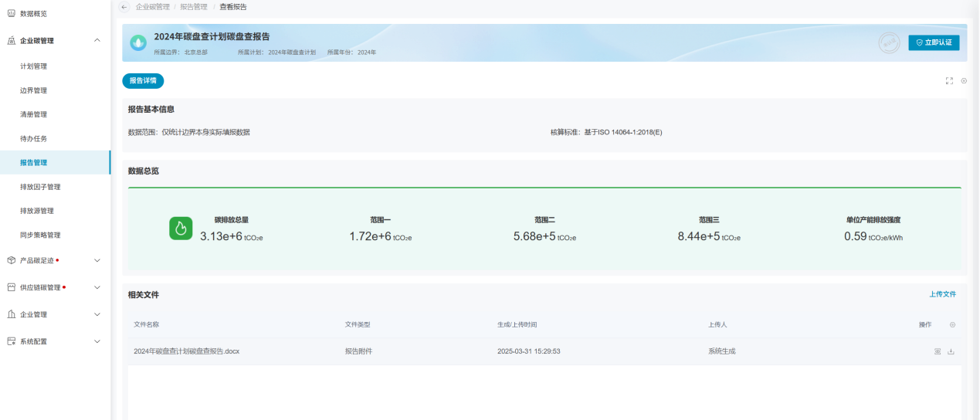Viewport: 980px width, 420px height.
Task: Go to 排放因子管理 in sidebar
Action: point(40,187)
